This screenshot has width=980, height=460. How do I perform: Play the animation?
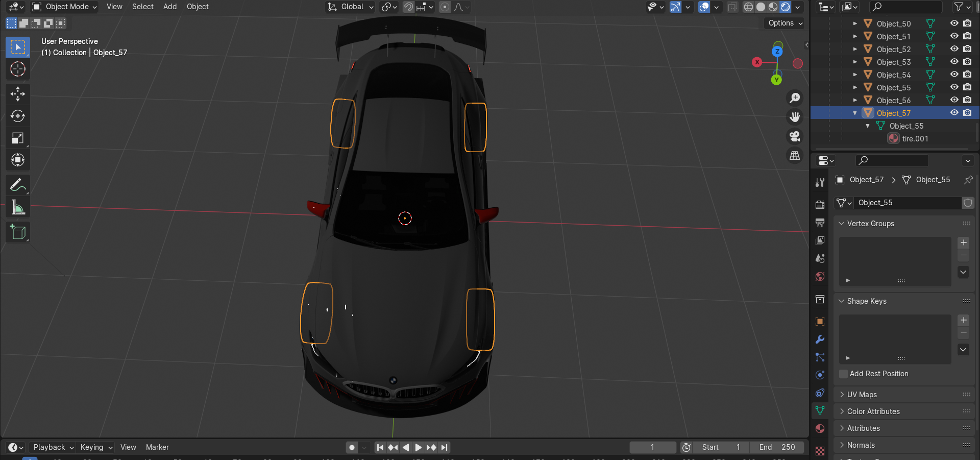pyautogui.click(x=418, y=447)
